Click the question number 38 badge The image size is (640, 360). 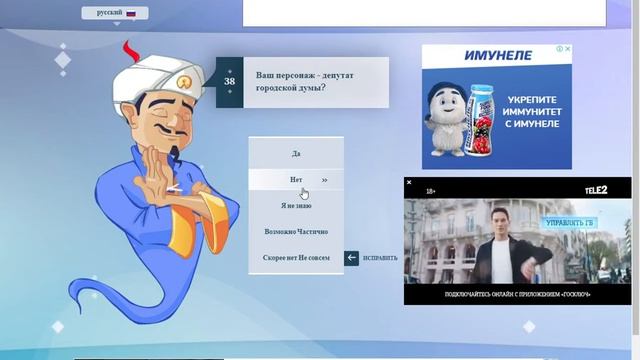click(229, 82)
